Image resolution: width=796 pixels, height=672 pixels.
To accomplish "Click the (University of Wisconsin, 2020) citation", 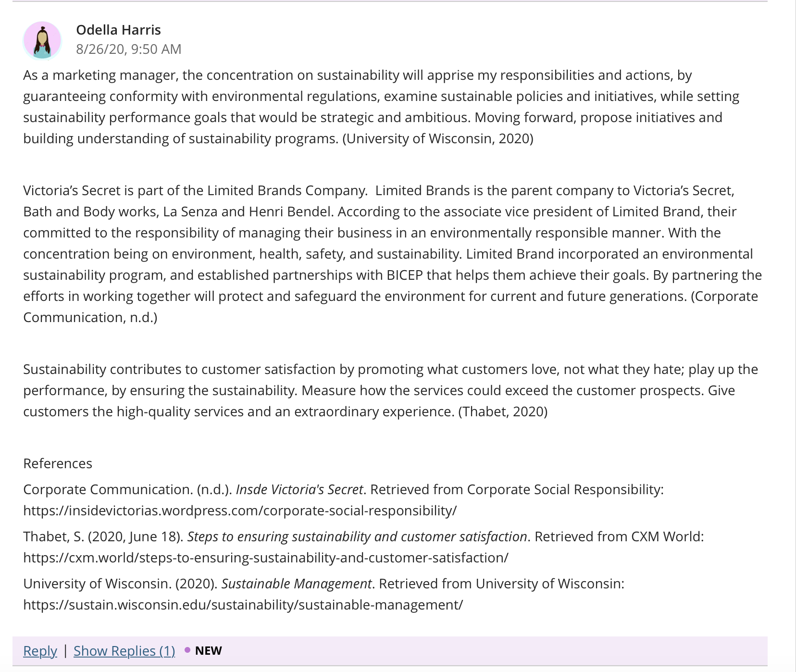I will coord(438,138).
